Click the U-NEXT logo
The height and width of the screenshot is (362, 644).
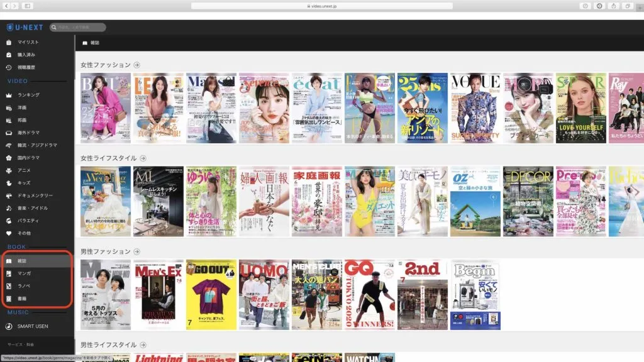point(25,28)
